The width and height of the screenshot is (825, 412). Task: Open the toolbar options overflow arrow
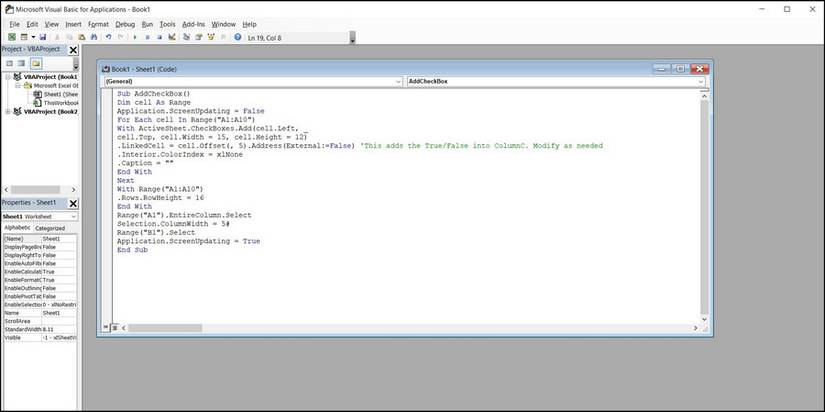(x=353, y=38)
